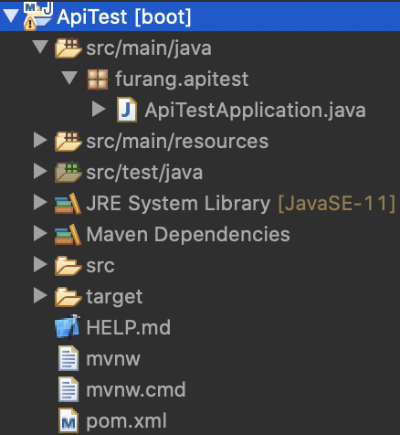Click the src/test/java folder icon
The image size is (400, 435).
(68, 172)
